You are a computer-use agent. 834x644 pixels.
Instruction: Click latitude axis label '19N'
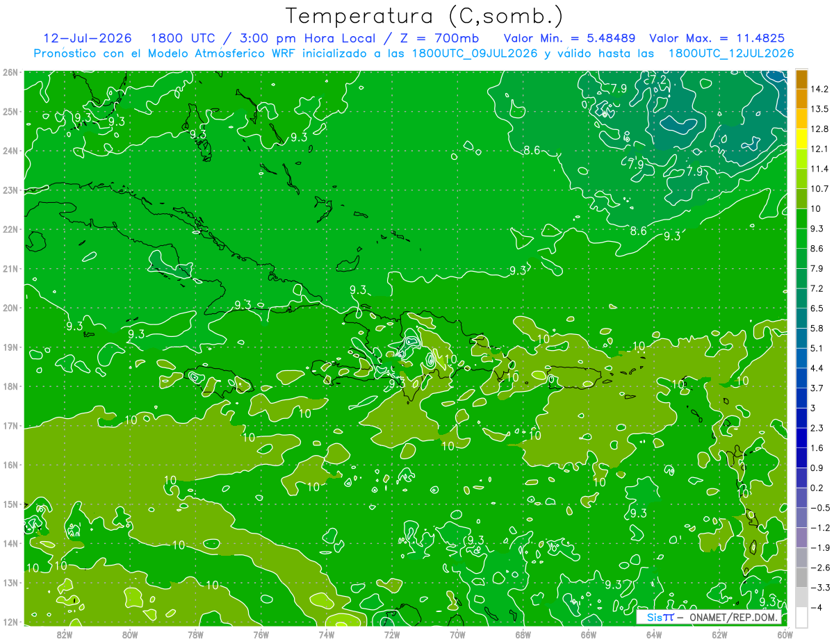click(x=10, y=347)
